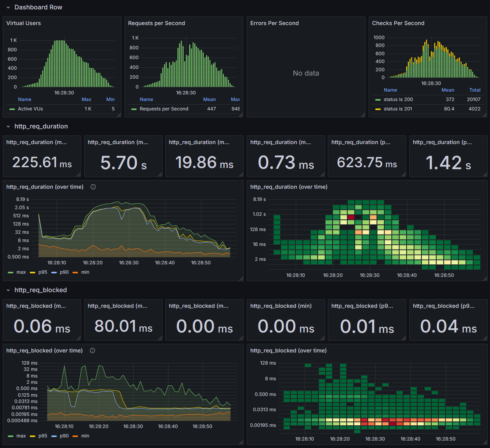Click http_req_duration row title text
Viewport: 490px width, 448px height.
[41, 126]
